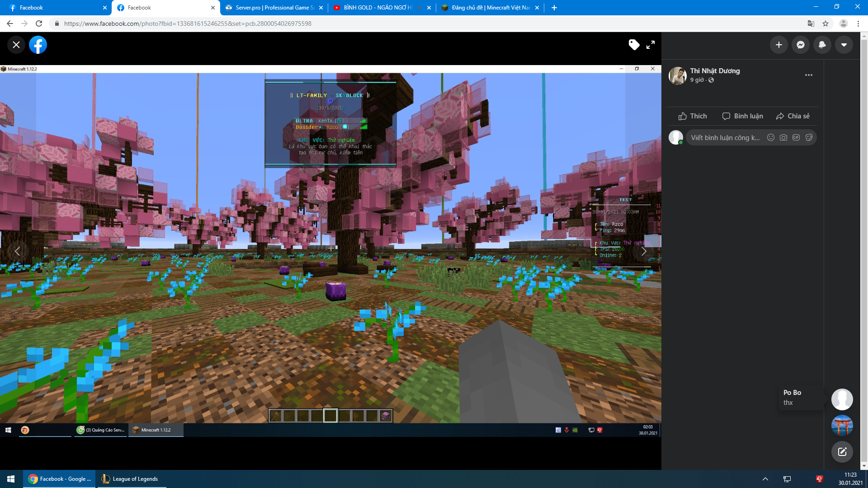868x488 pixels.
Task: Open the torii gate chat head
Action: pos(842,426)
